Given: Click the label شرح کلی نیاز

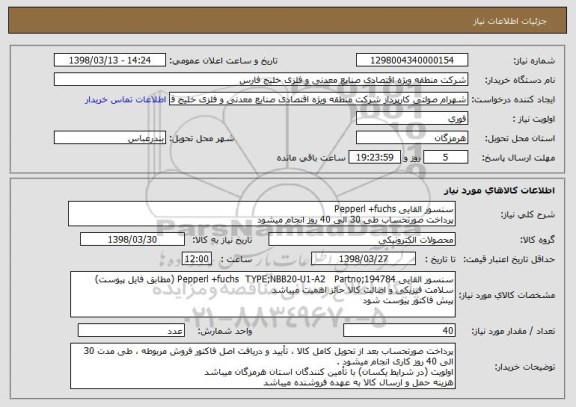Looking at the screenshot, I should point(528,215).
